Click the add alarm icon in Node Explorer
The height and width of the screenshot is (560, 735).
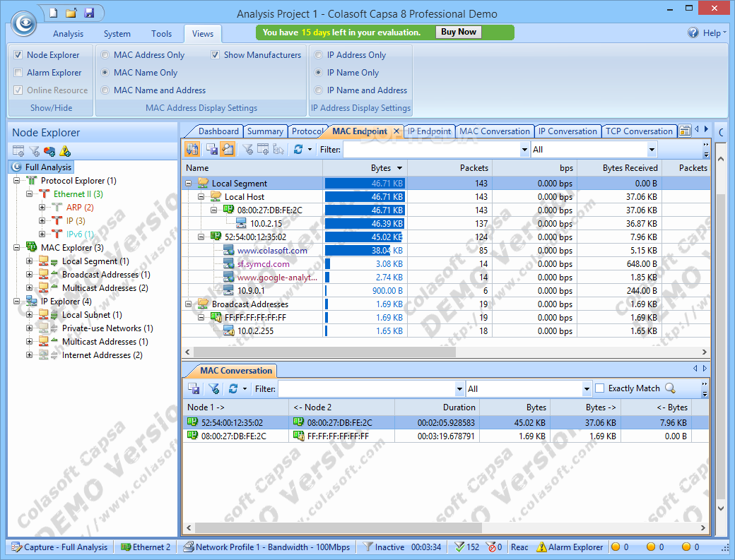(65, 151)
